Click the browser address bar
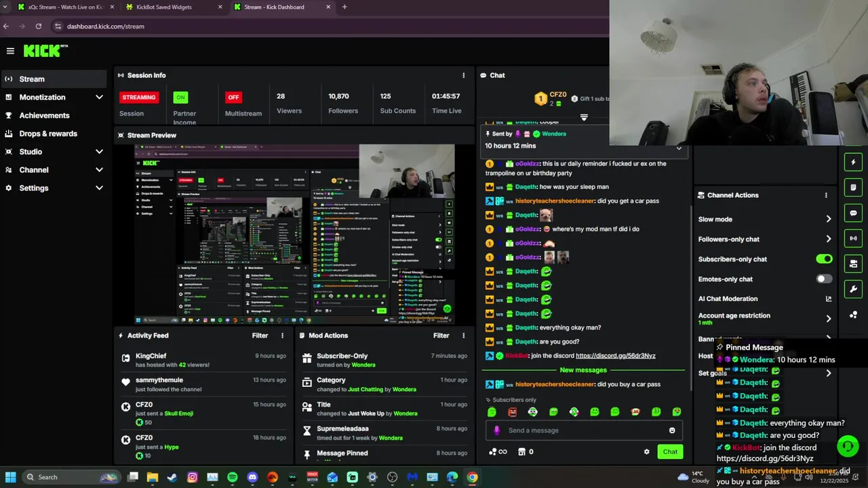Viewport: 868px width, 488px height. [x=325, y=26]
